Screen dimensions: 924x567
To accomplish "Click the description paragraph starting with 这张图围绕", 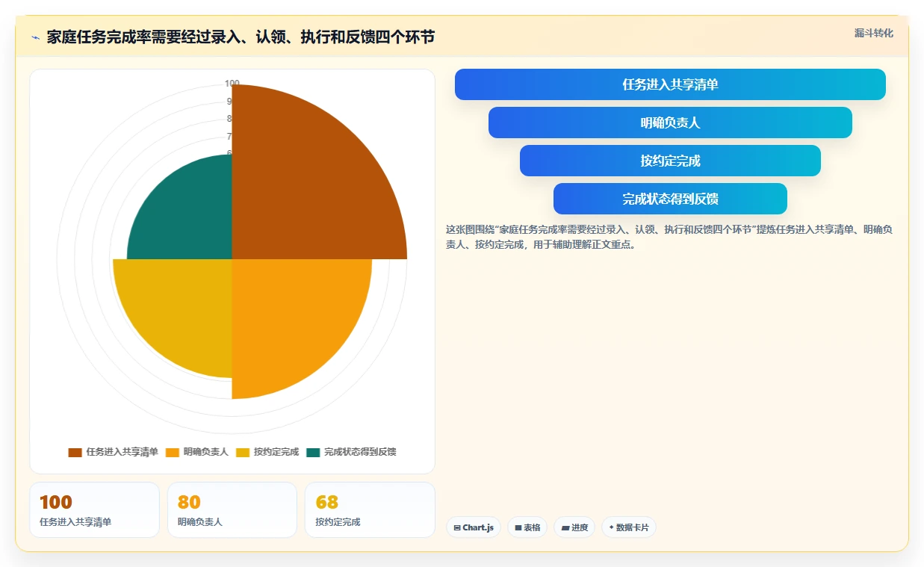I will pos(669,237).
